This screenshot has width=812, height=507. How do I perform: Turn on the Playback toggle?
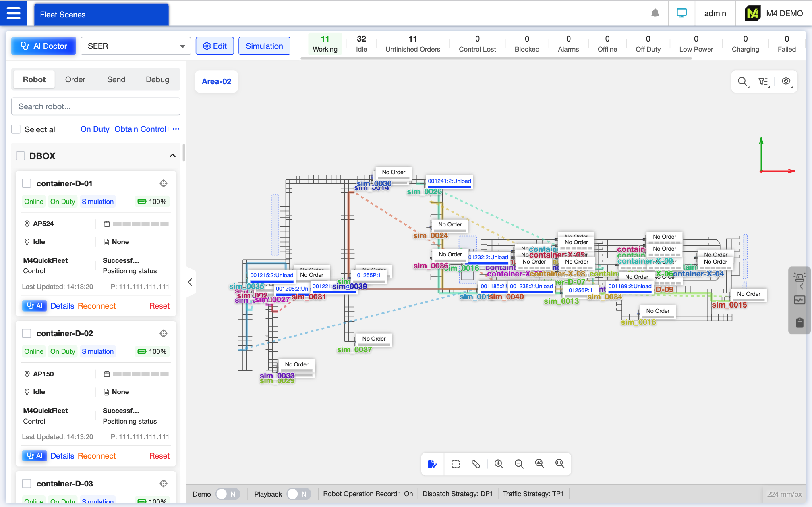(x=298, y=494)
